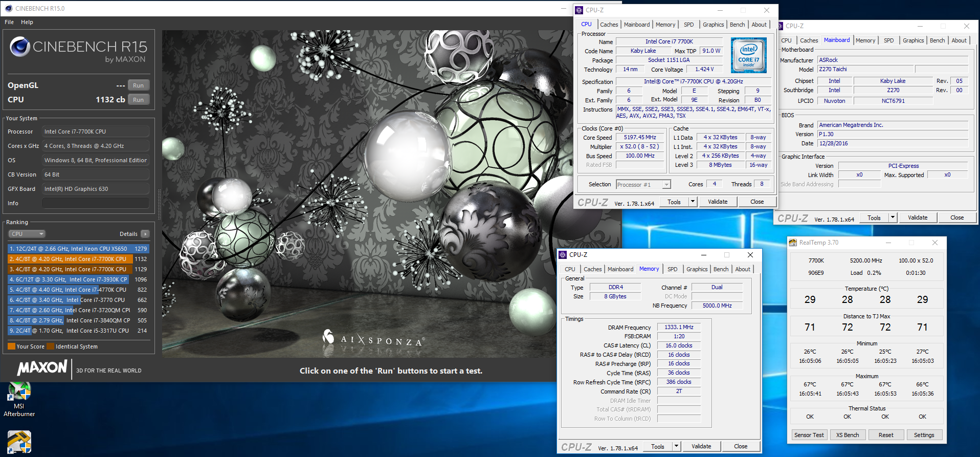Click the RealTemp 3.70 title bar icon
Viewport: 980px width, 457px height.
pos(793,243)
